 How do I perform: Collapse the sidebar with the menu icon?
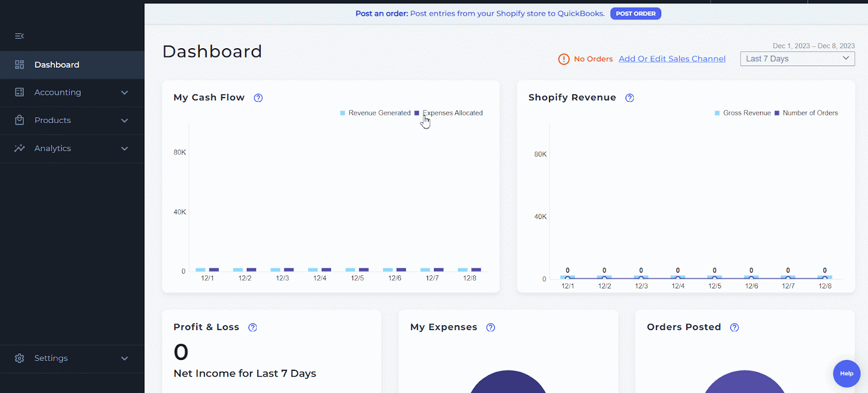20,36
